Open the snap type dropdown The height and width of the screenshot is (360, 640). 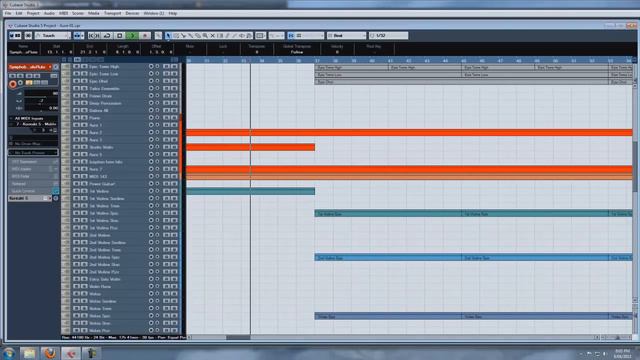[310, 36]
